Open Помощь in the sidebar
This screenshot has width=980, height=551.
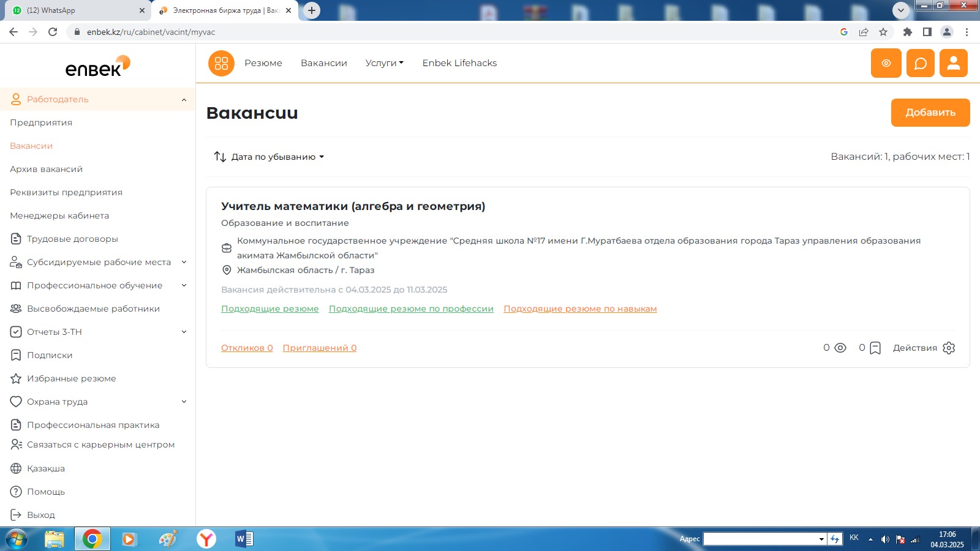point(46,492)
